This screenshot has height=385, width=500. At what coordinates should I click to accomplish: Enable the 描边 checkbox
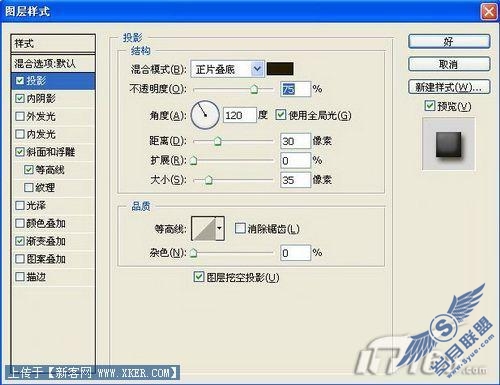click(x=20, y=277)
